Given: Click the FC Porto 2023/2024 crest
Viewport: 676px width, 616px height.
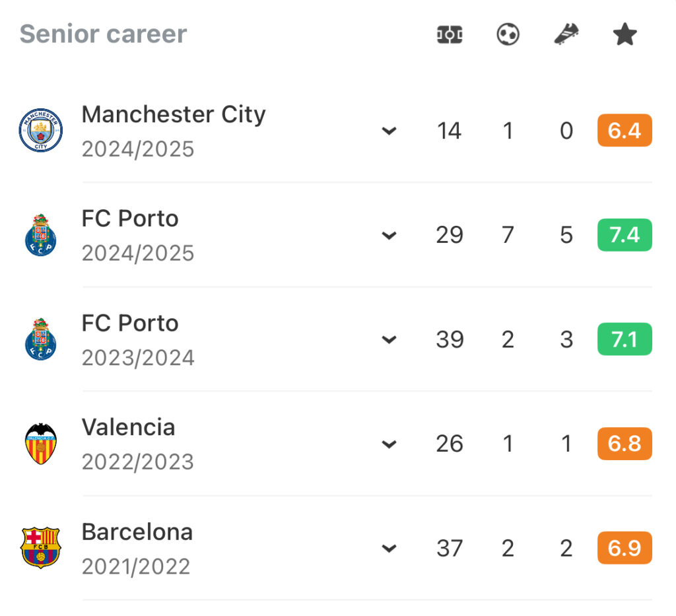Looking at the screenshot, I should (40, 339).
